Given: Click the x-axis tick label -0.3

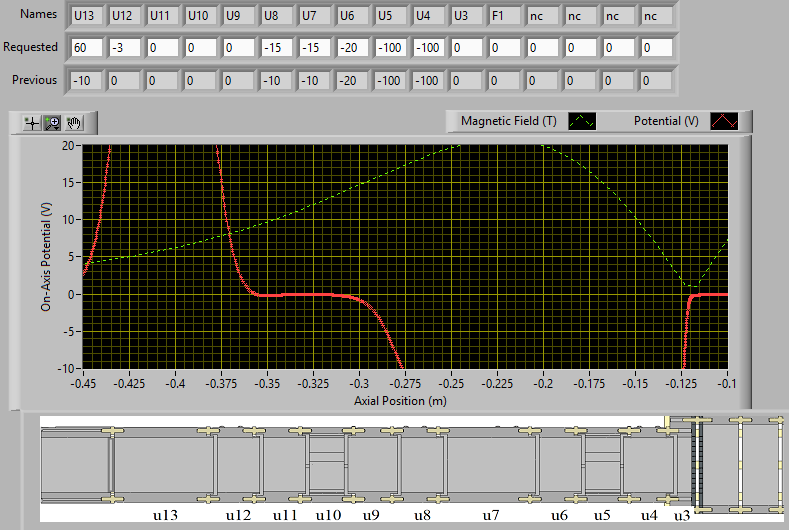Looking at the screenshot, I should [x=359, y=384].
